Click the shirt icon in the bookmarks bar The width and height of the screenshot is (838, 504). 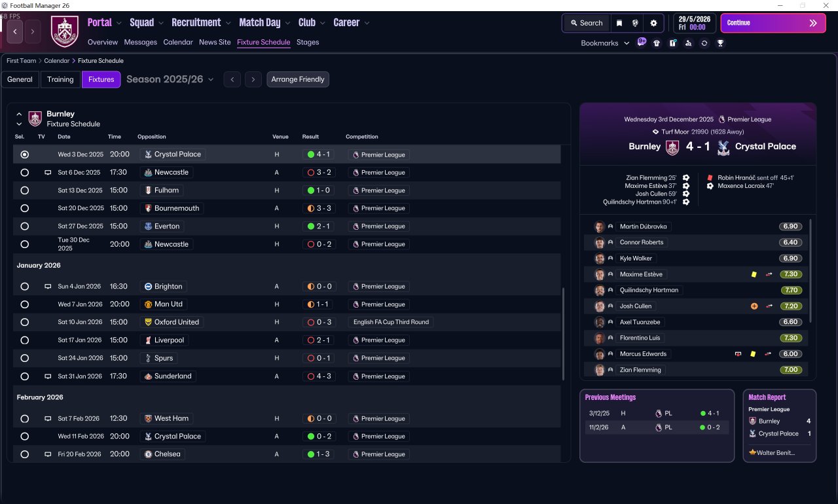pyautogui.click(x=657, y=43)
